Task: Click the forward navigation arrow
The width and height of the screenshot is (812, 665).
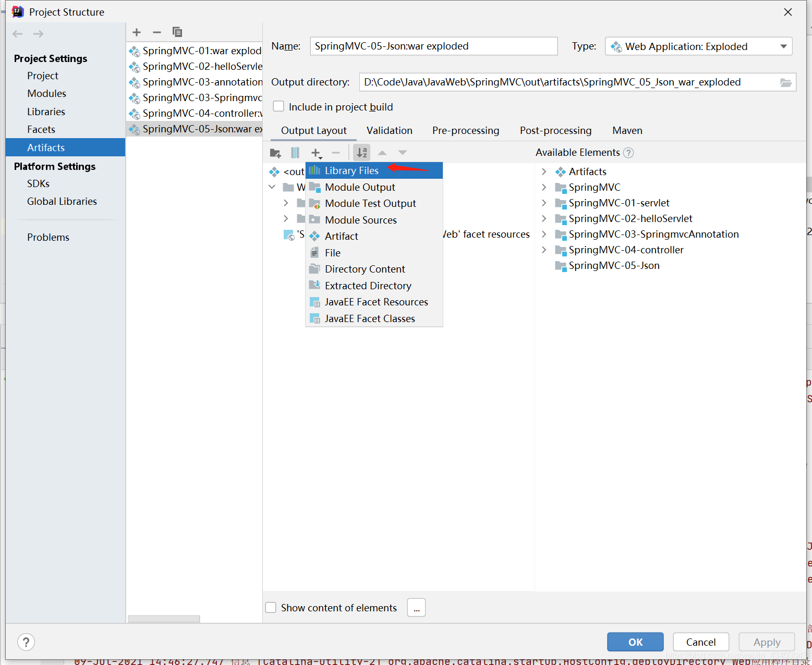Action: click(38, 34)
